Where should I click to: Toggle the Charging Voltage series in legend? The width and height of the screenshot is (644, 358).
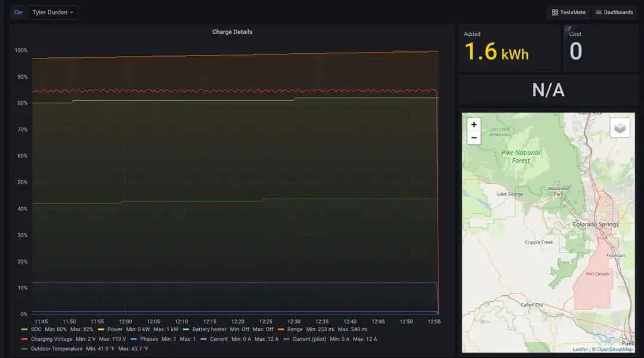(x=51, y=339)
